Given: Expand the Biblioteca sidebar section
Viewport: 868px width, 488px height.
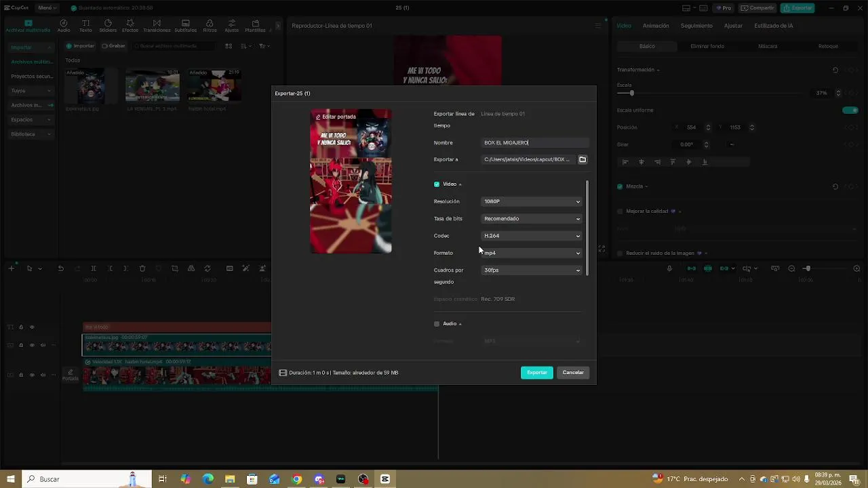Looking at the screenshot, I should [x=31, y=134].
